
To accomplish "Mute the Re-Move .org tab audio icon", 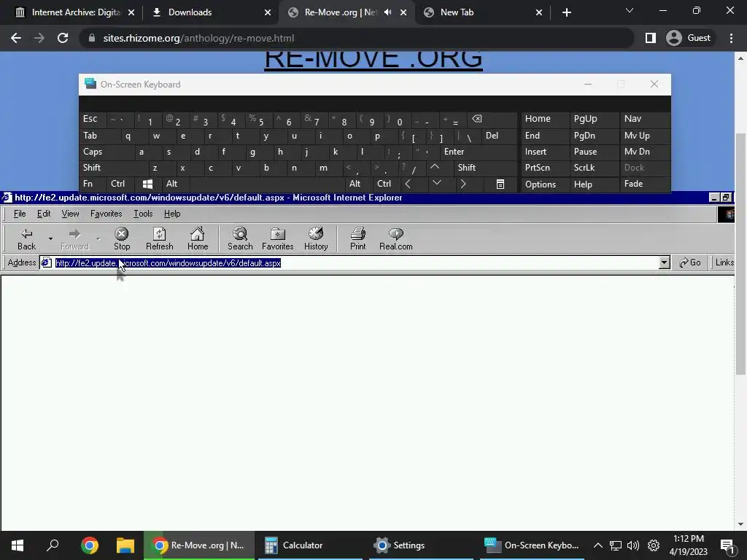I will [388, 12].
